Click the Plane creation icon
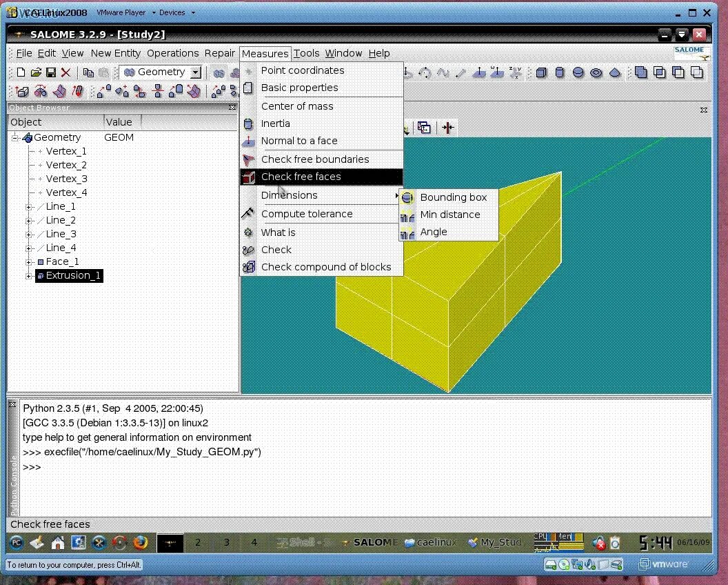 (479, 72)
